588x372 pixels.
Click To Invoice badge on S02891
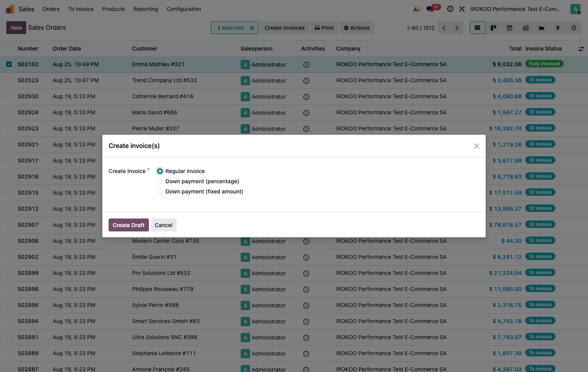pyautogui.click(x=540, y=337)
